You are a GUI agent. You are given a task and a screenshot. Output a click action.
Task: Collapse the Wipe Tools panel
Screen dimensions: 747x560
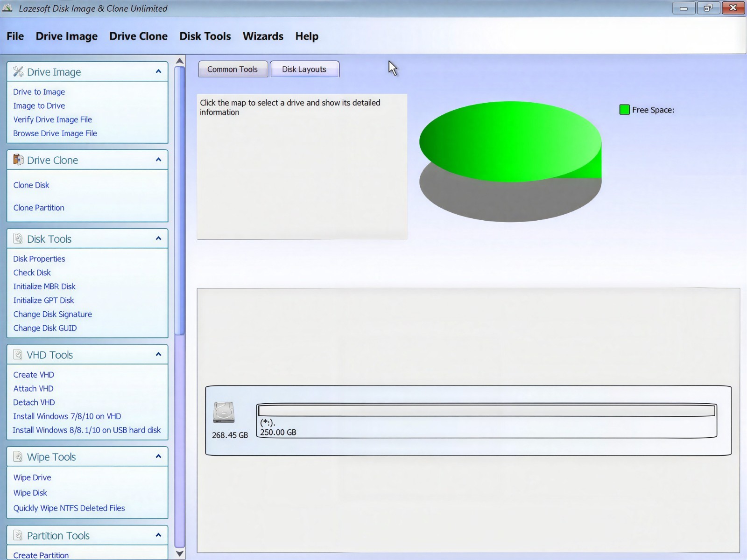pyautogui.click(x=158, y=456)
